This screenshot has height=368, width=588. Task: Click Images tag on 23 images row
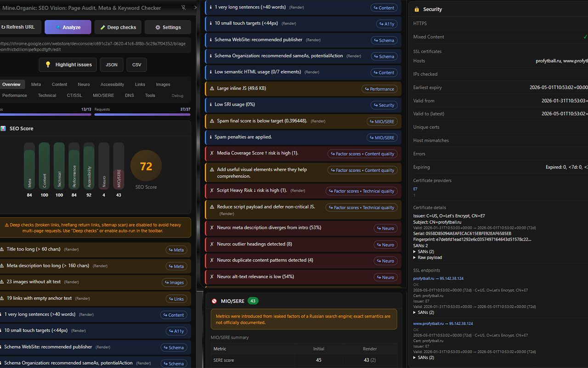[175, 282]
